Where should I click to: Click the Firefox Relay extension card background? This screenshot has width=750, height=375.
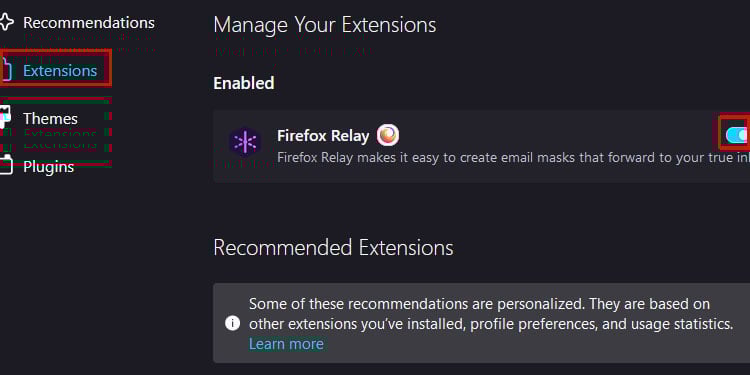click(482, 146)
